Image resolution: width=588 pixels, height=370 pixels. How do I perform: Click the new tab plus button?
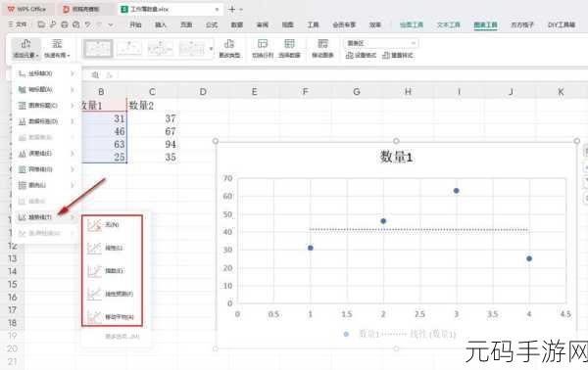[232, 9]
